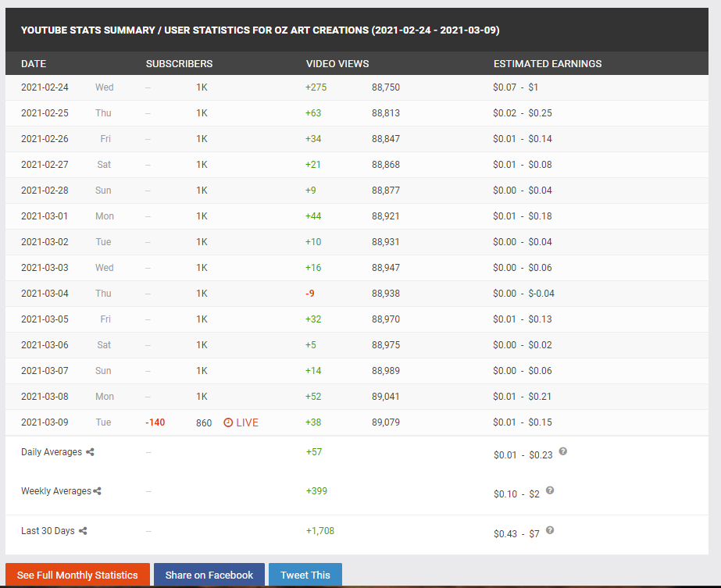Click earnings $0.01 - $0.15
721x588 pixels.
pos(523,422)
